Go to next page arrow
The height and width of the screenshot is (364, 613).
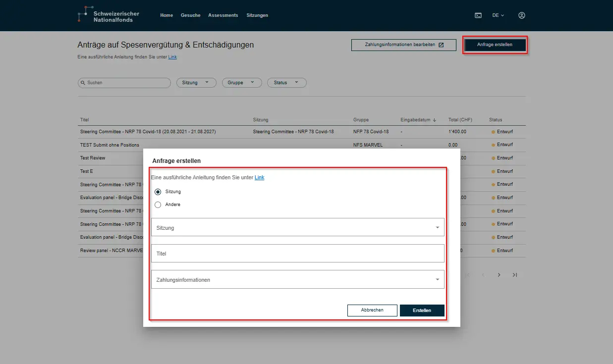coord(499,275)
